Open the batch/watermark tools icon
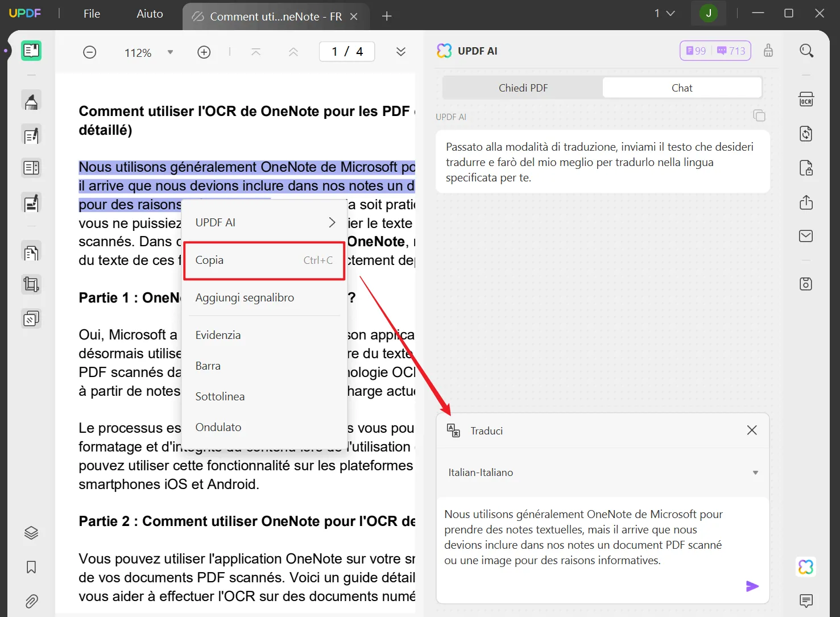Screen dimensions: 840x617 click(x=31, y=318)
